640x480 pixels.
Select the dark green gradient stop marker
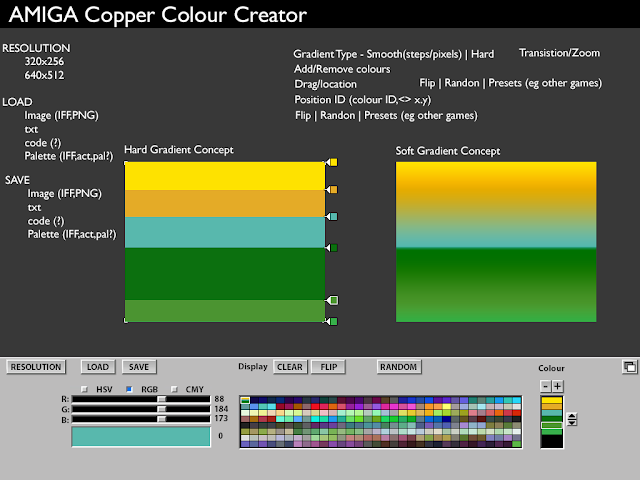[x=333, y=248]
